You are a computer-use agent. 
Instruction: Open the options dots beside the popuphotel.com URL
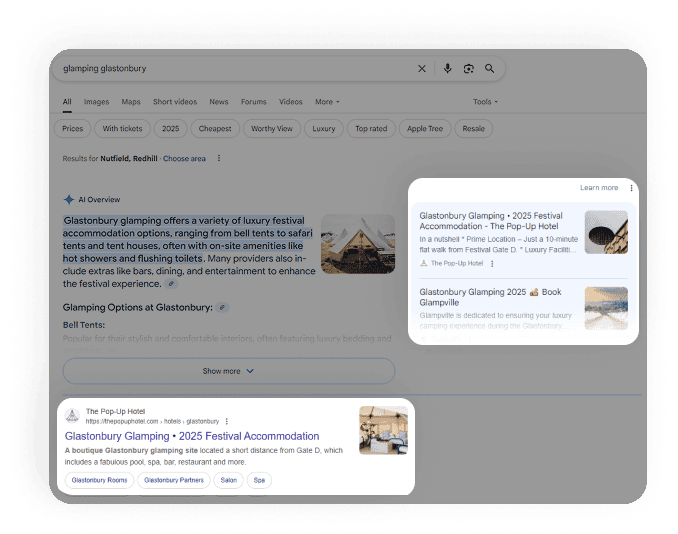[227, 421]
